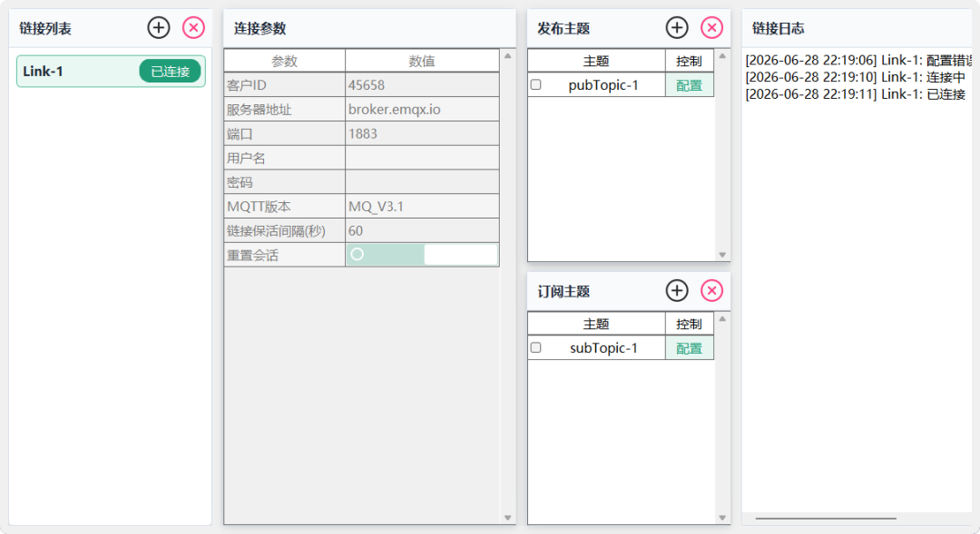
Task: Delete link with 链接列表 red X icon
Action: (x=194, y=27)
